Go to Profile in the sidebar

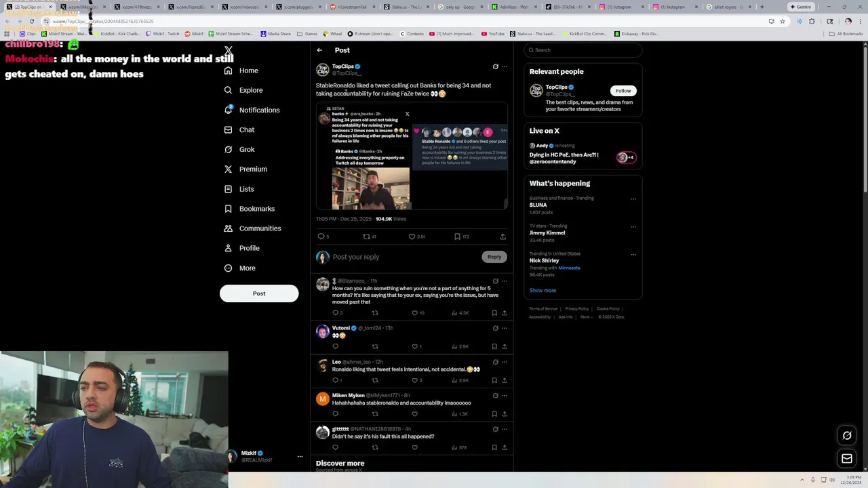(241, 248)
